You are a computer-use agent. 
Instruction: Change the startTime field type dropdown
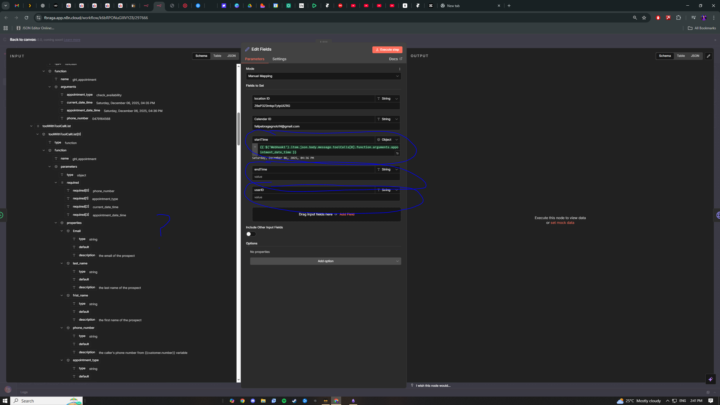388,140
